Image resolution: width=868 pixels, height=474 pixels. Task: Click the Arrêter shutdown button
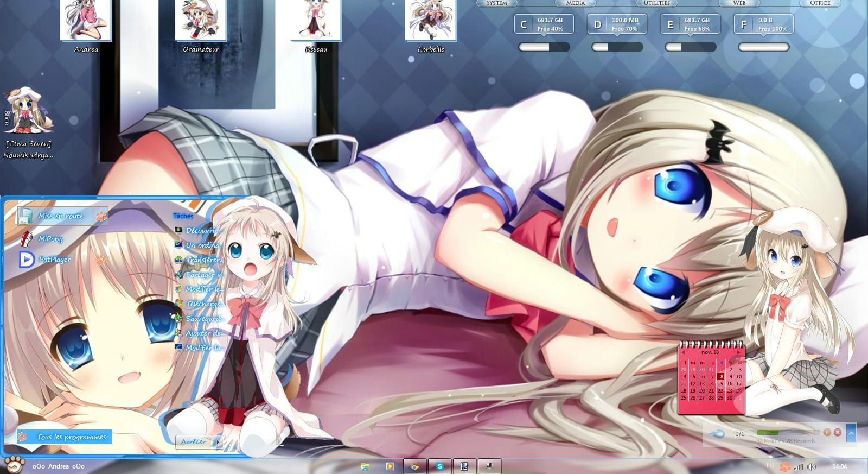click(193, 441)
